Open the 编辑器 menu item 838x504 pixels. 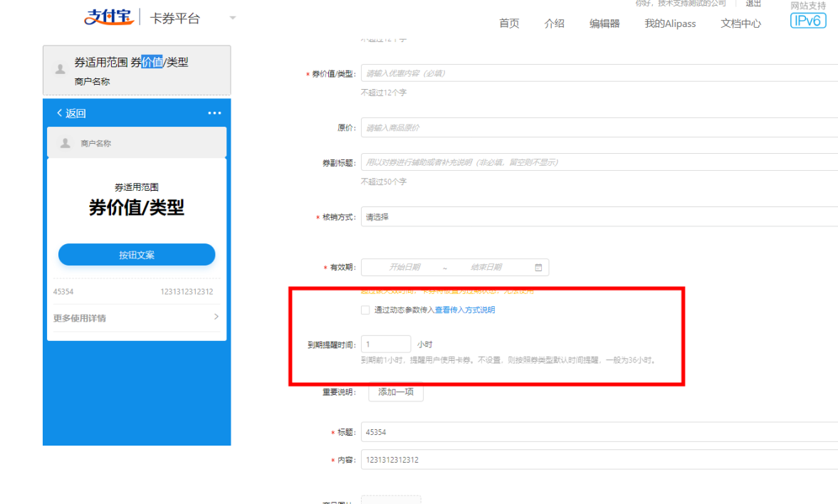click(x=604, y=23)
